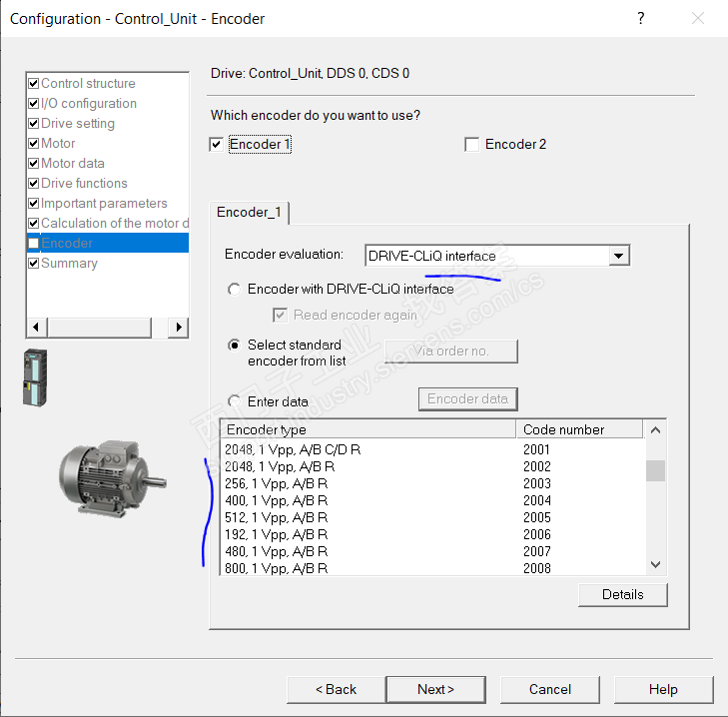The image size is (728, 717).
Task: Close the configuration dialog window
Action: coord(698,18)
